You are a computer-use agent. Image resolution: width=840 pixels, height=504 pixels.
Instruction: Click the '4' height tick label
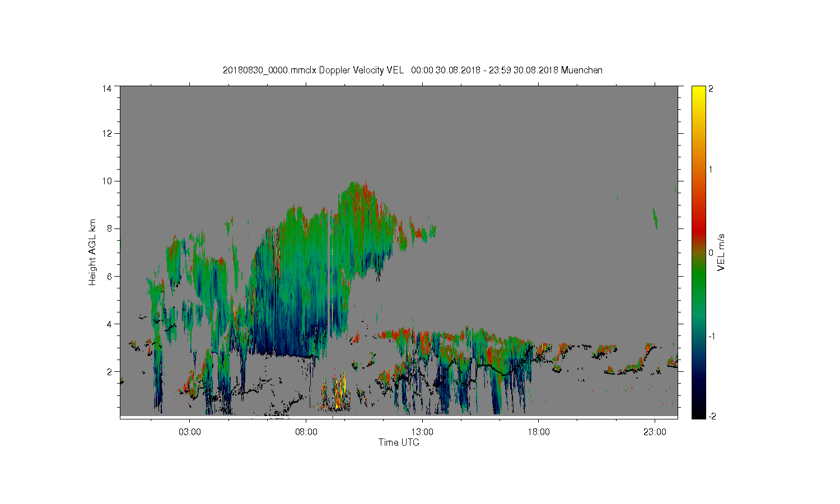click(109, 324)
